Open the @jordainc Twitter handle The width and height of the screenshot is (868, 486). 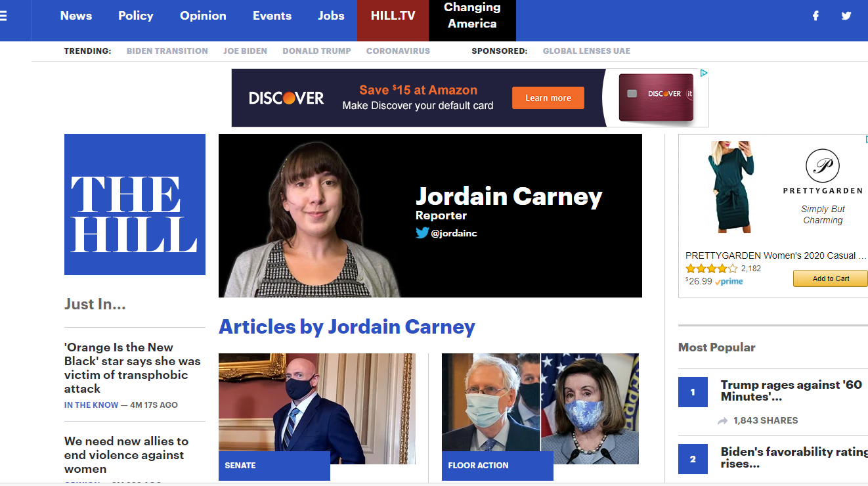(x=454, y=233)
